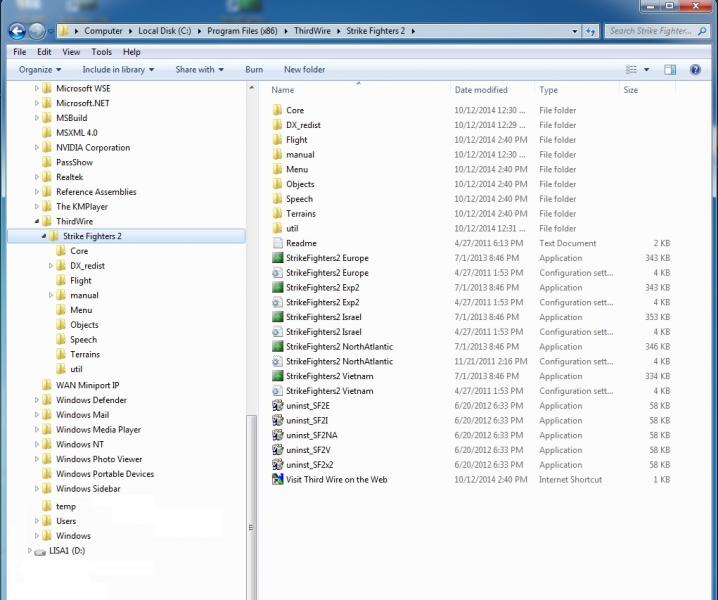Viewport: 718px width, 600px height.
Task: Select The KMPlayer folder in tree
Action: pyautogui.click(x=82, y=207)
